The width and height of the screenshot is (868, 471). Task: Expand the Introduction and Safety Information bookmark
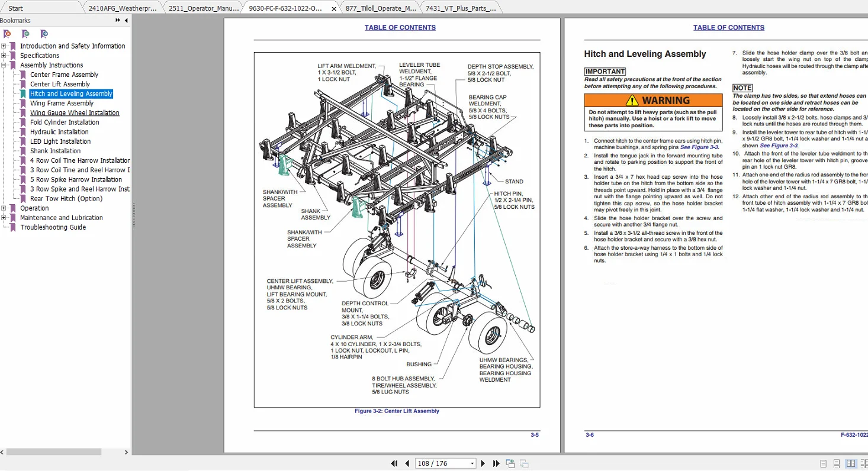pos(4,46)
